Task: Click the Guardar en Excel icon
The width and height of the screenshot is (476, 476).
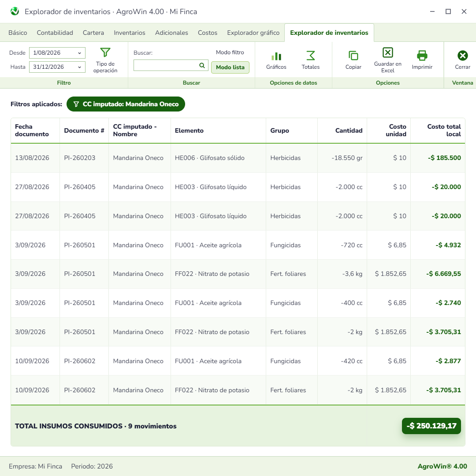Action: click(x=388, y=52)
